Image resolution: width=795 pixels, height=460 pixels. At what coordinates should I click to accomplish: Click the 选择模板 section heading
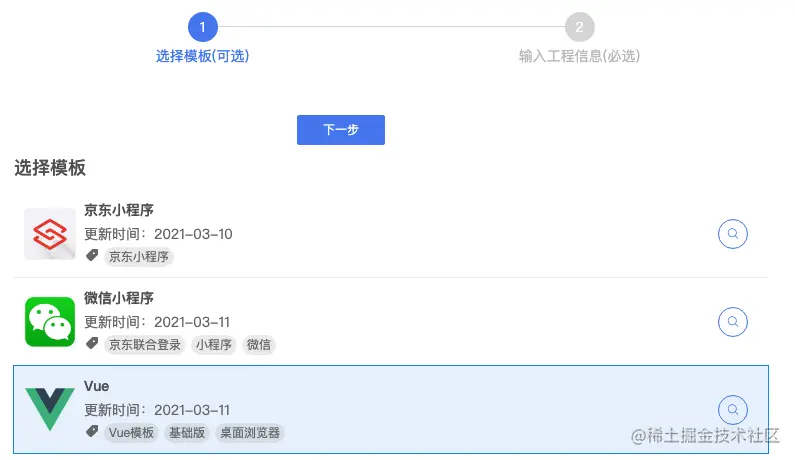click(x=50, y=168)
